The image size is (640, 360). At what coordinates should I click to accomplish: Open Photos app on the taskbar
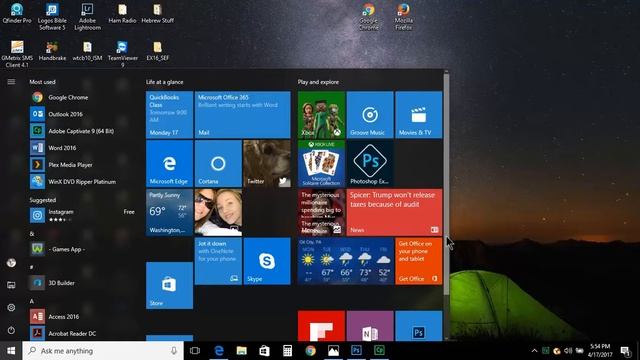pyautogui.click(x=333, y=351)
